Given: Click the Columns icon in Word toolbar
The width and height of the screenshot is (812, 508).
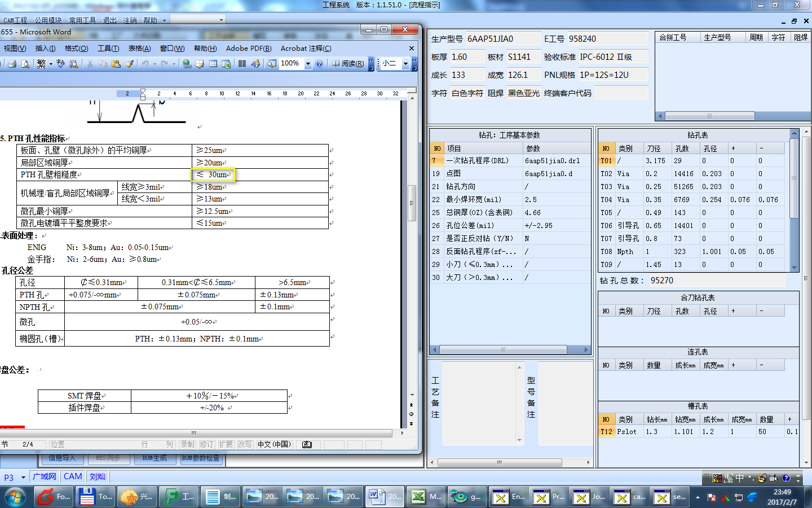Looking at the screenshot, I should click(x=242, y=64).
